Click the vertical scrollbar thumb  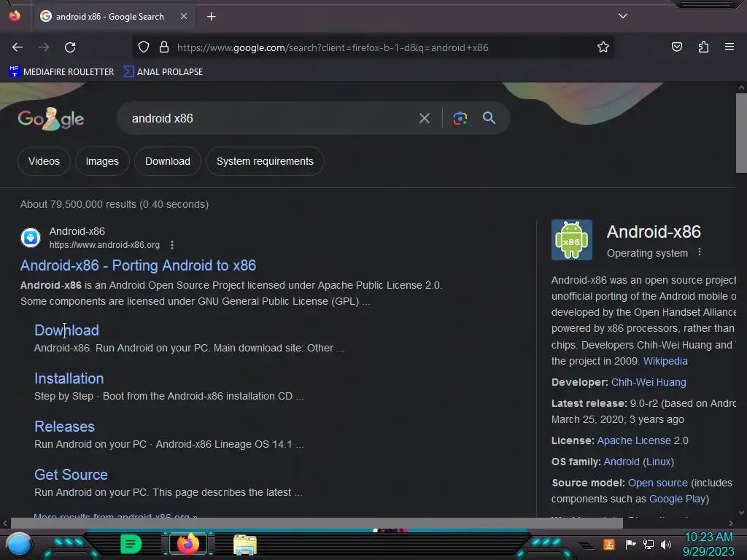click(x=741, y=133)
